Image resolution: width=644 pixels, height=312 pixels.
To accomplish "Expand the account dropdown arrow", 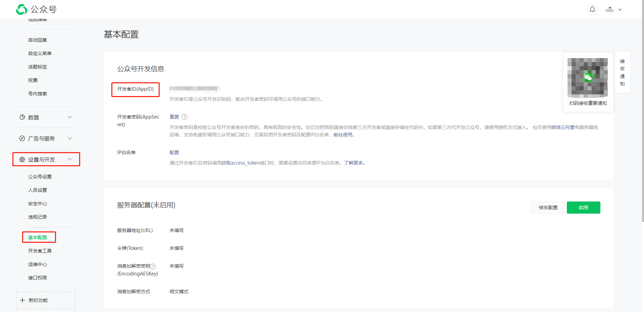I will [620, 10].
